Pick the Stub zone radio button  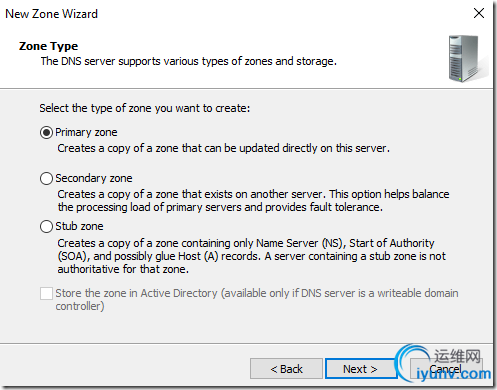46,227
